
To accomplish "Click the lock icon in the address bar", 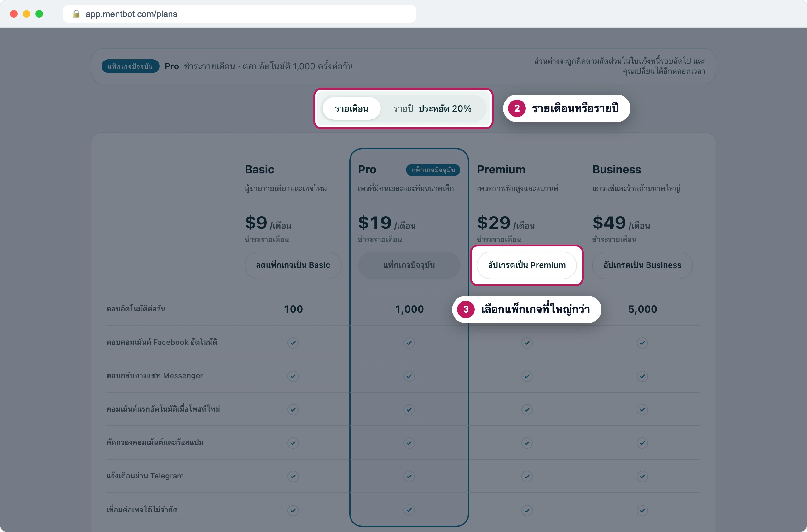I will coord(76,14).
